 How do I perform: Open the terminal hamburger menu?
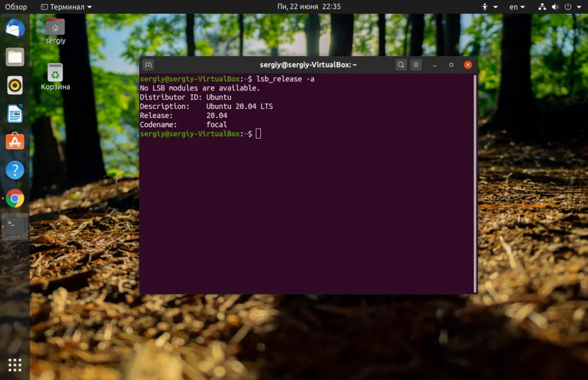[416, 65]
